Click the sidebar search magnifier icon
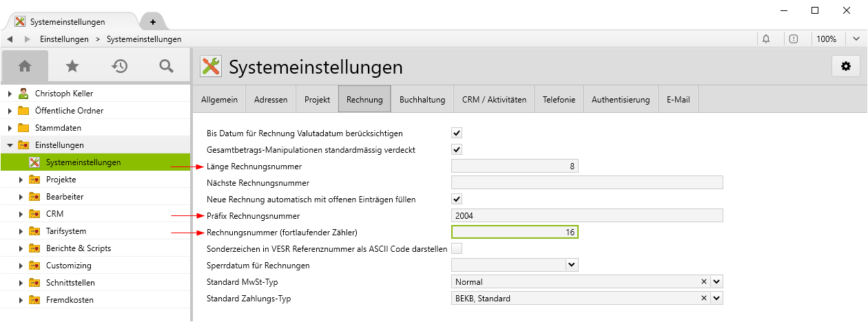The height and width of the screenshot is (322, 868). pyautogui.click(x=166, y=66)
